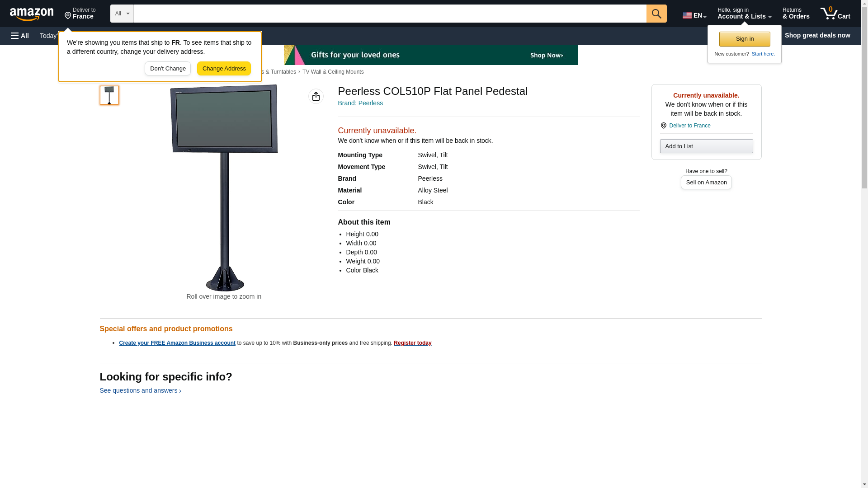
Task: Focus the Amazon search input field
Action: [x=390, y=14]
